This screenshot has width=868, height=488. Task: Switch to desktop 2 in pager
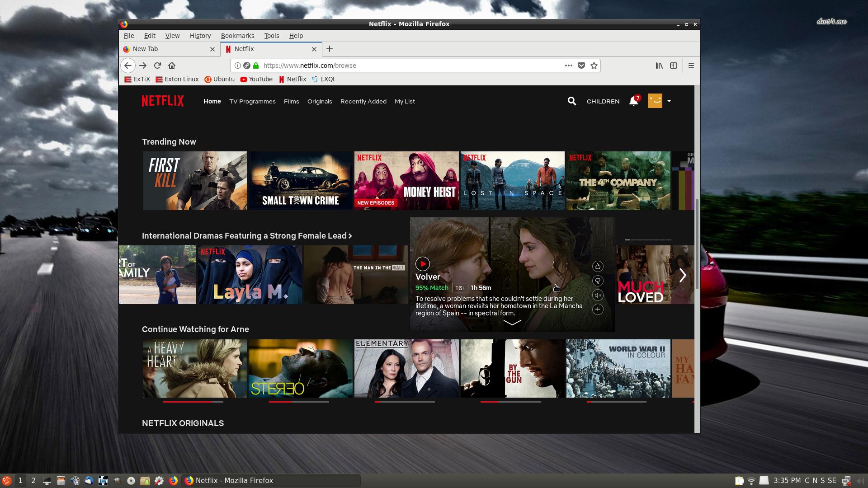coord(33,481)
